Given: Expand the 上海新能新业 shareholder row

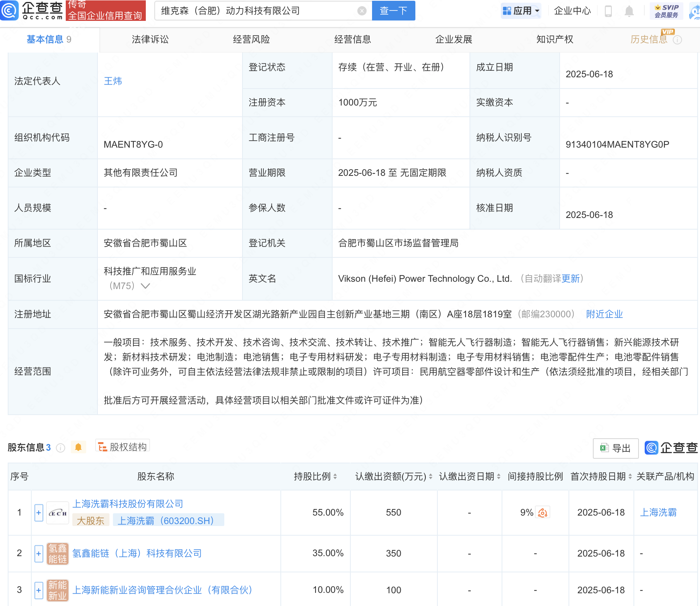Looking at the screenshot, I should point(39,590).
